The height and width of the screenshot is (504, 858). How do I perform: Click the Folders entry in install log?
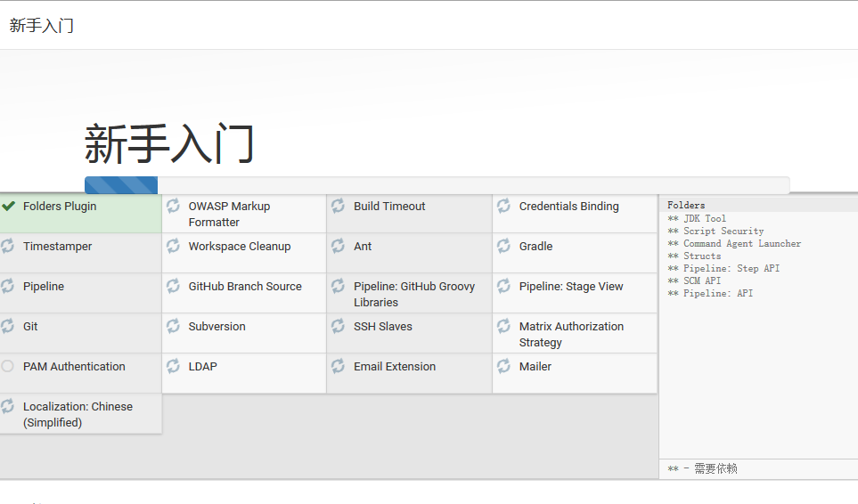(686, 205)
